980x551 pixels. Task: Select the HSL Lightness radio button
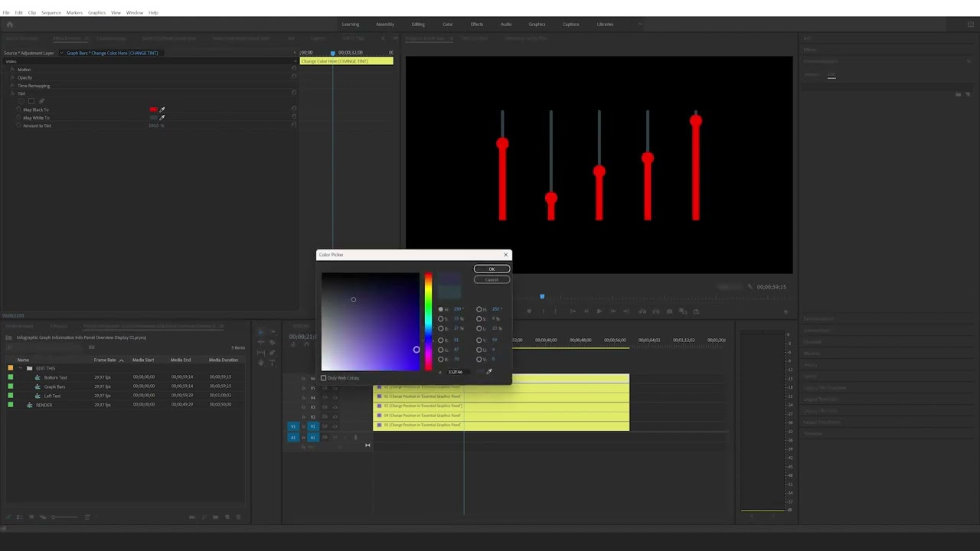coord(479,329)
